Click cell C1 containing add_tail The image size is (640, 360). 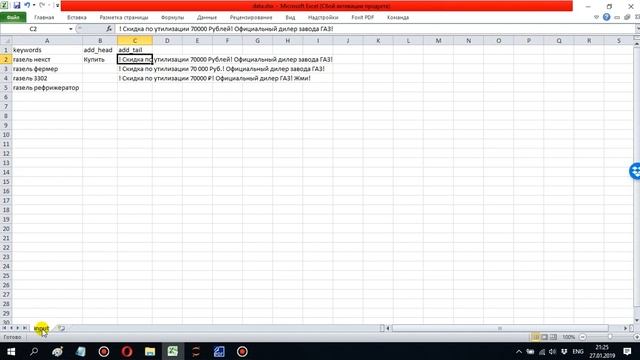pyautogui.click(x=135, y=50)
